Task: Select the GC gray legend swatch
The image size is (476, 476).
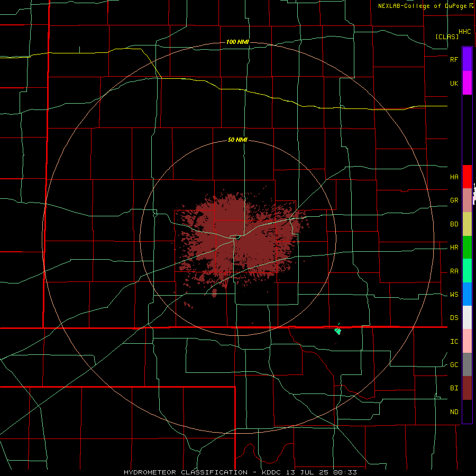Action: [467, 364]
